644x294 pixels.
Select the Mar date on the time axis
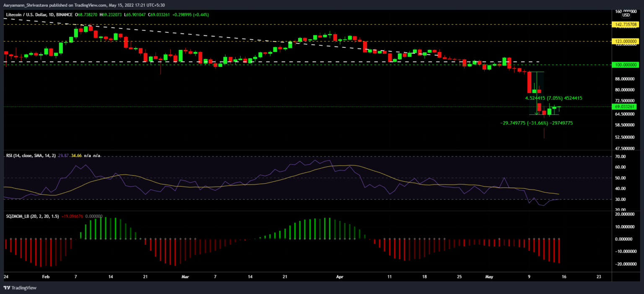(186, 277)
